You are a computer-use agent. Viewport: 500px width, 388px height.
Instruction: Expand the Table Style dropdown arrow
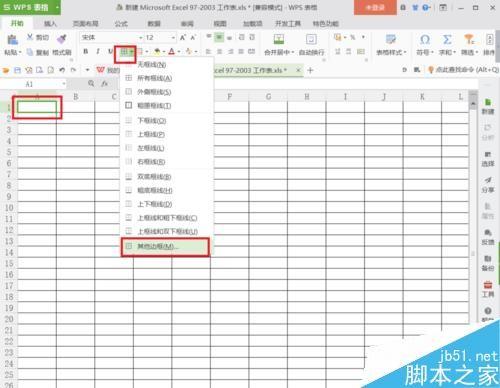click(x=405, y=53)
